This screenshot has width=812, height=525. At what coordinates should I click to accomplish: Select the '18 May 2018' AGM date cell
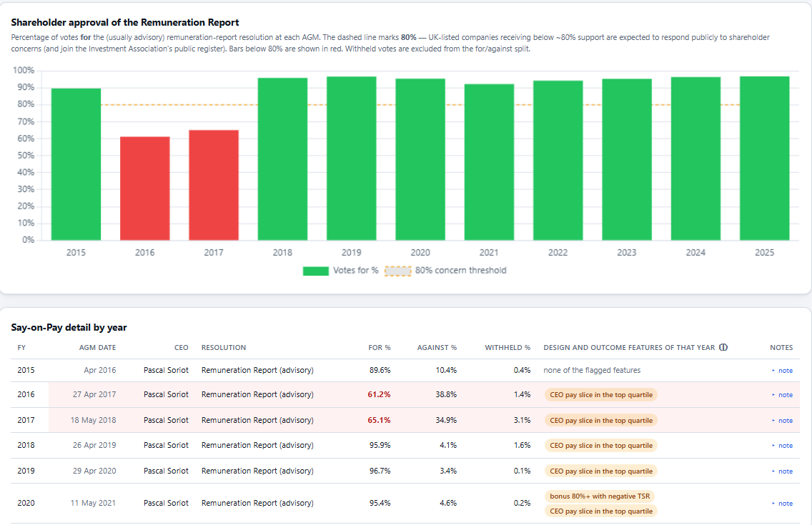point(93,421)
